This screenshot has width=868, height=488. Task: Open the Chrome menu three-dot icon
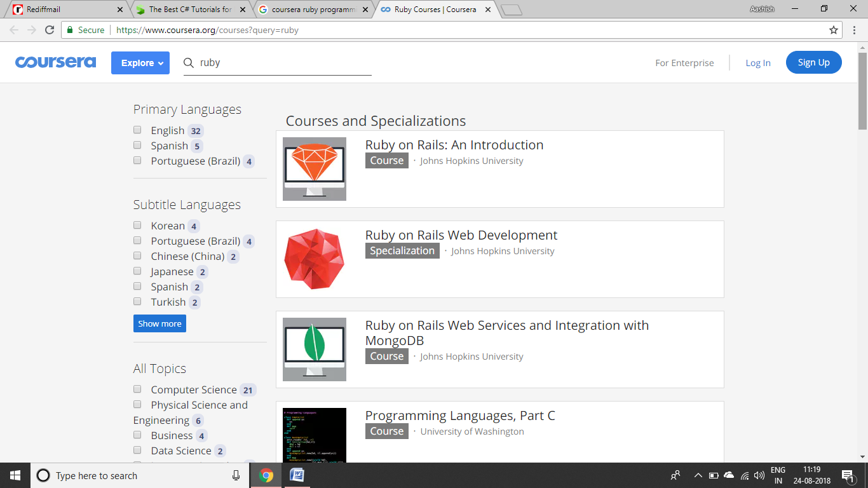(855, 30)
